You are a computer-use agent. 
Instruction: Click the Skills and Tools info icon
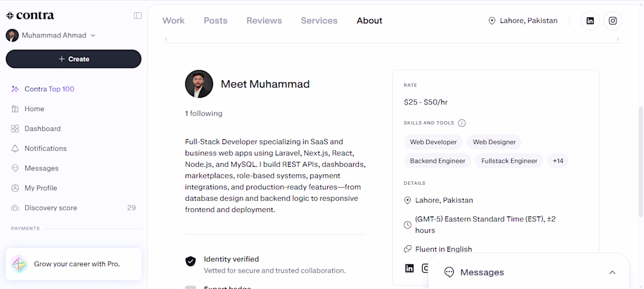pos(462,123)
